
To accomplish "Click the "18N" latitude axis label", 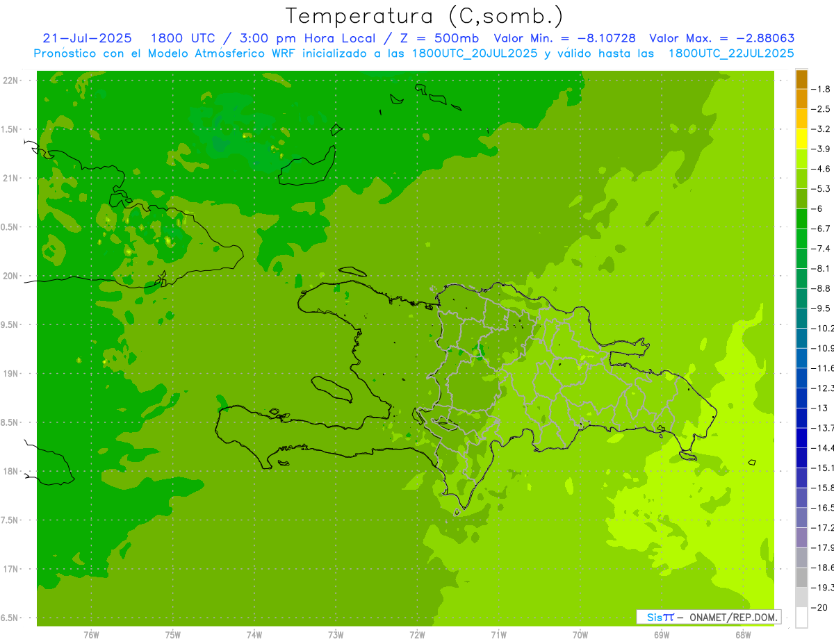I will pyautogui.click(x=11, y=471).
